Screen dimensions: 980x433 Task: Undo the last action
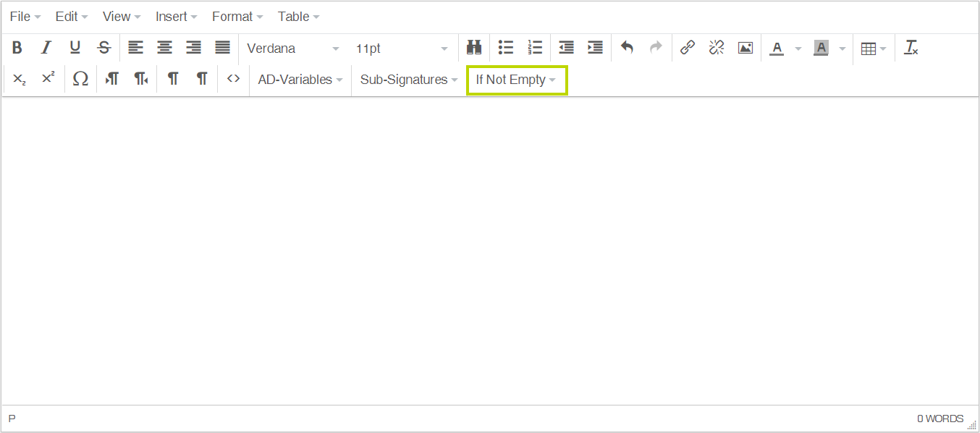click(628, 48)
